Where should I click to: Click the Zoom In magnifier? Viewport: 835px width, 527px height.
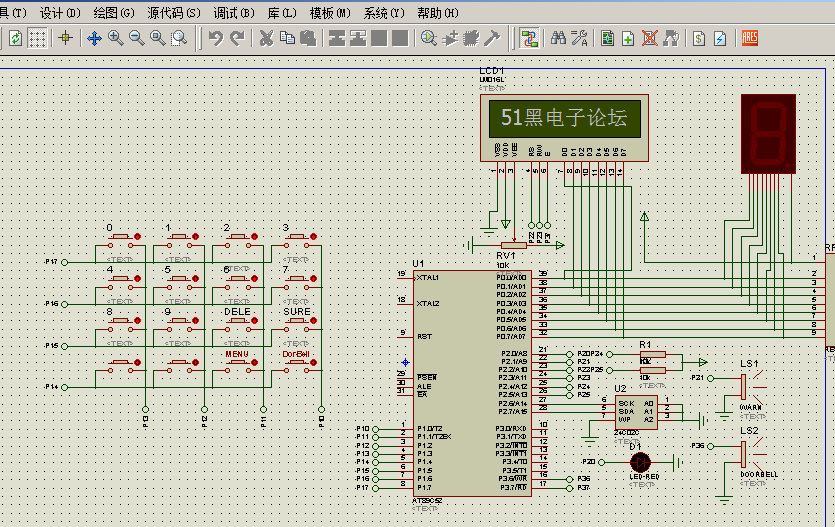click(115, 39)
